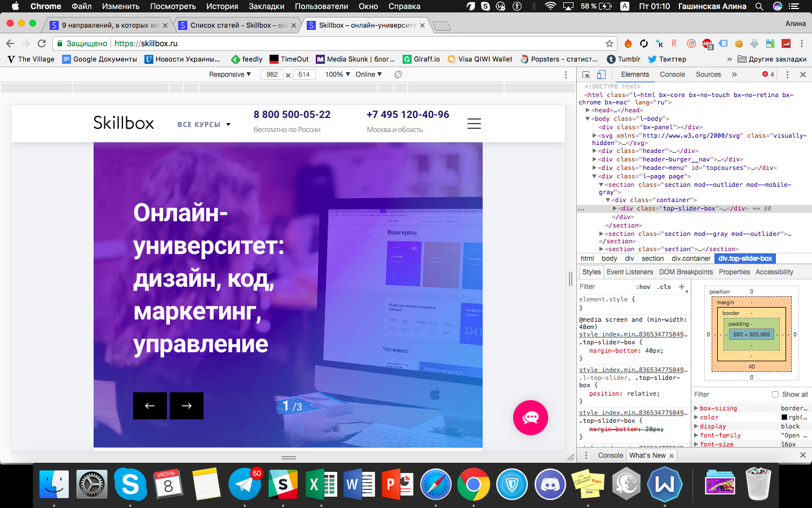Select div.container in the breadcrumb
The height and width of the screenshot is (508, 812).
click(691, 259)
